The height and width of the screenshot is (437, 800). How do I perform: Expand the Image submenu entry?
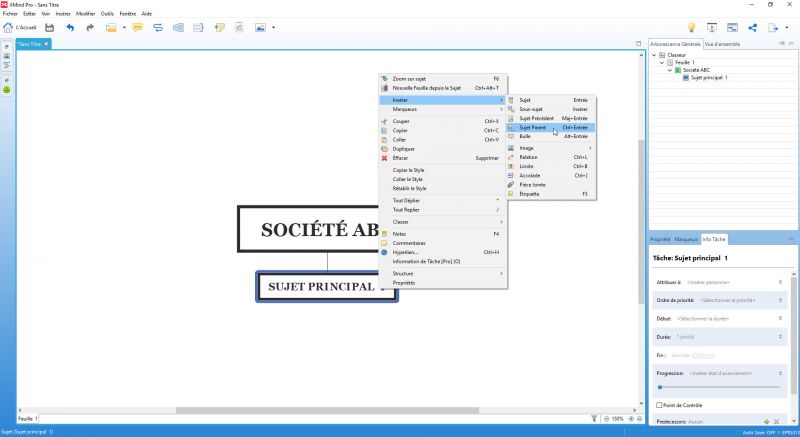551,148
